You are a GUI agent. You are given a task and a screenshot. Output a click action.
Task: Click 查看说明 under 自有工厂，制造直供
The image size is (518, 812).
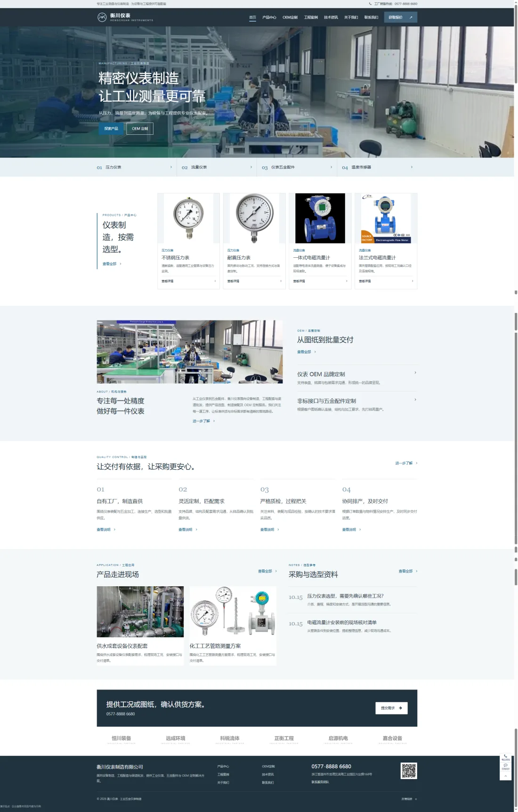click(106, 530)
